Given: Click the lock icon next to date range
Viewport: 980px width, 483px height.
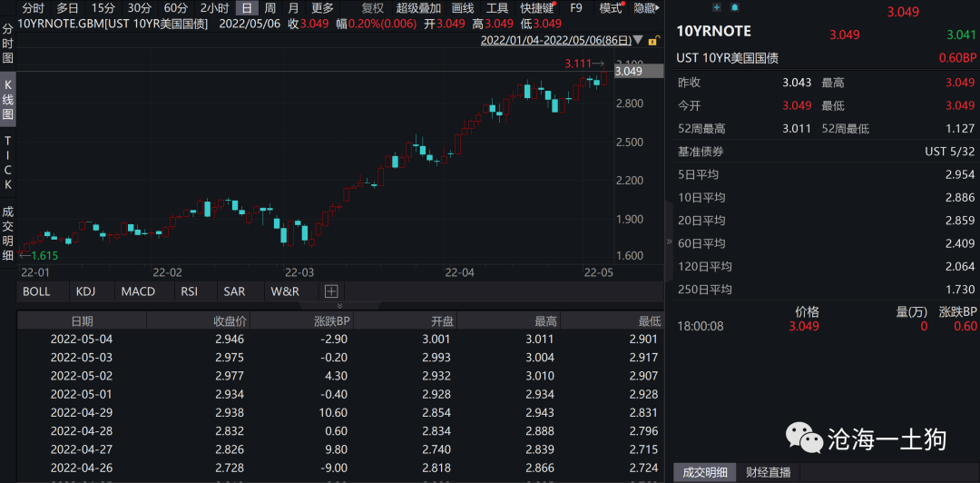Looking at the screenshot, I should pos(653,41).
